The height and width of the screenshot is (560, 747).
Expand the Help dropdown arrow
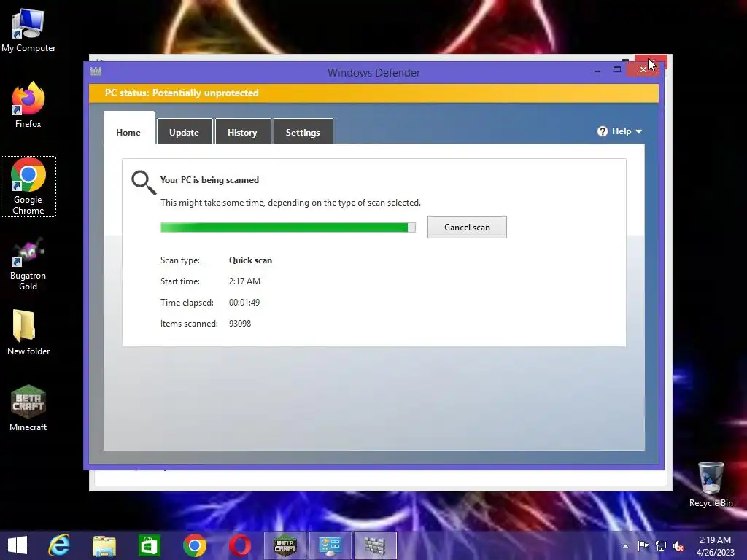pyautogui.click(x=639, y=132)
